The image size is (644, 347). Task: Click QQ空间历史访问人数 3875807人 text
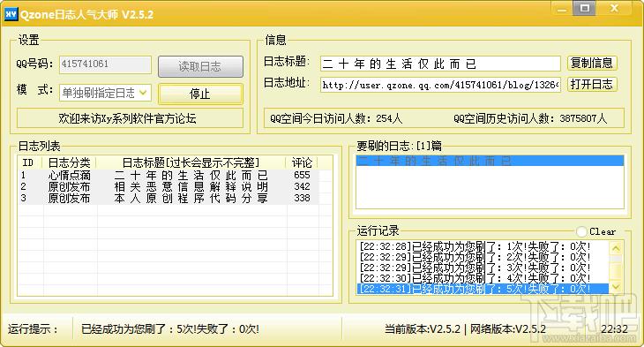pyautogui.click(x=530, y=119)
